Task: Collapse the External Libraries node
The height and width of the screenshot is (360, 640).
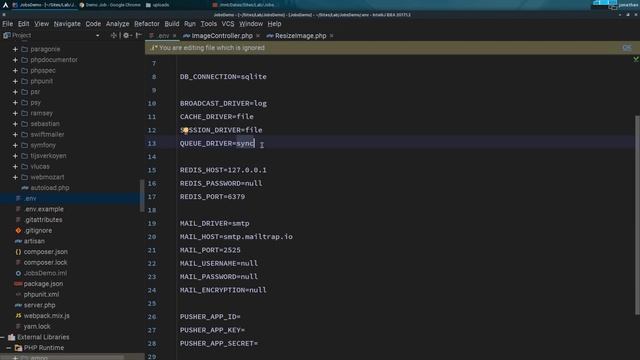Action: coord(3,337)
